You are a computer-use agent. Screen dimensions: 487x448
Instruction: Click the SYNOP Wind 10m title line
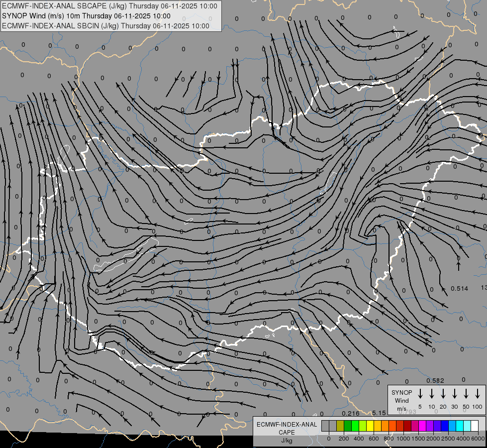[86, 16]
